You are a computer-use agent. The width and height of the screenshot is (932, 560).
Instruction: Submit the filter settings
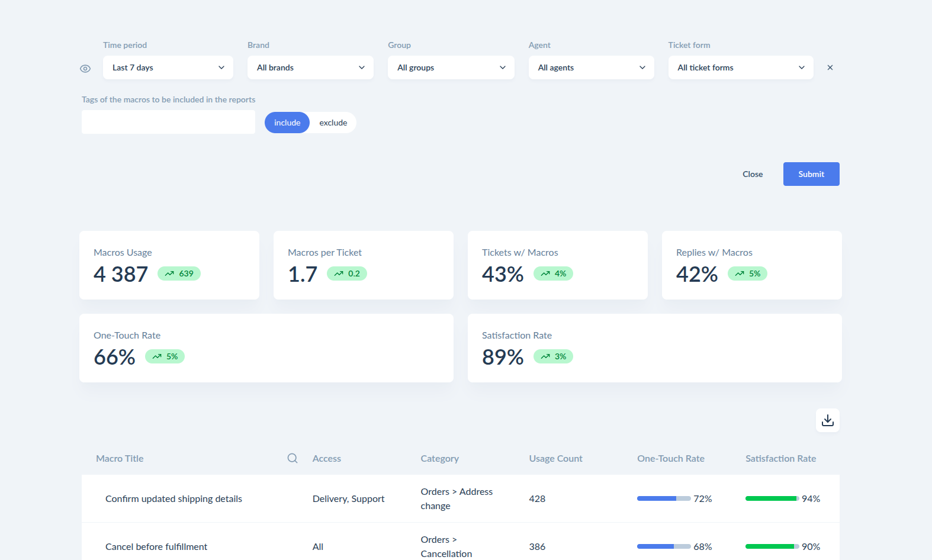[811, 174]
